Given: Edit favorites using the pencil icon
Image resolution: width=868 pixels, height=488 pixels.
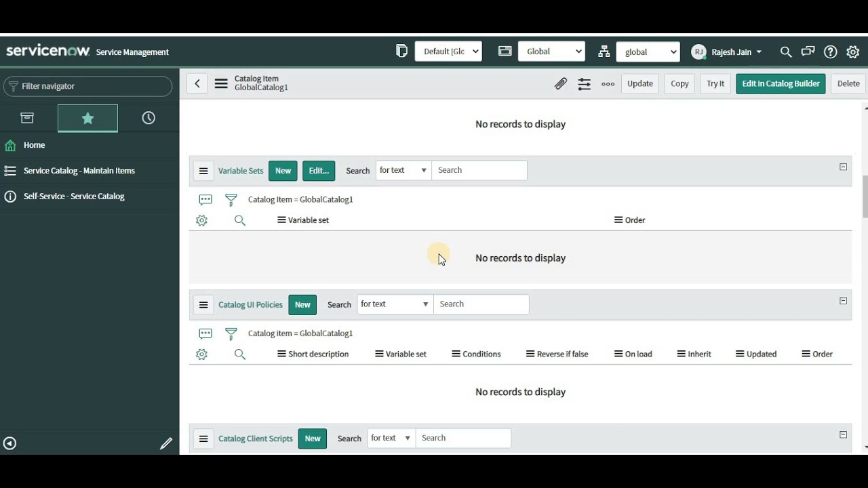Looking at the screenshot, I should 166,443.
